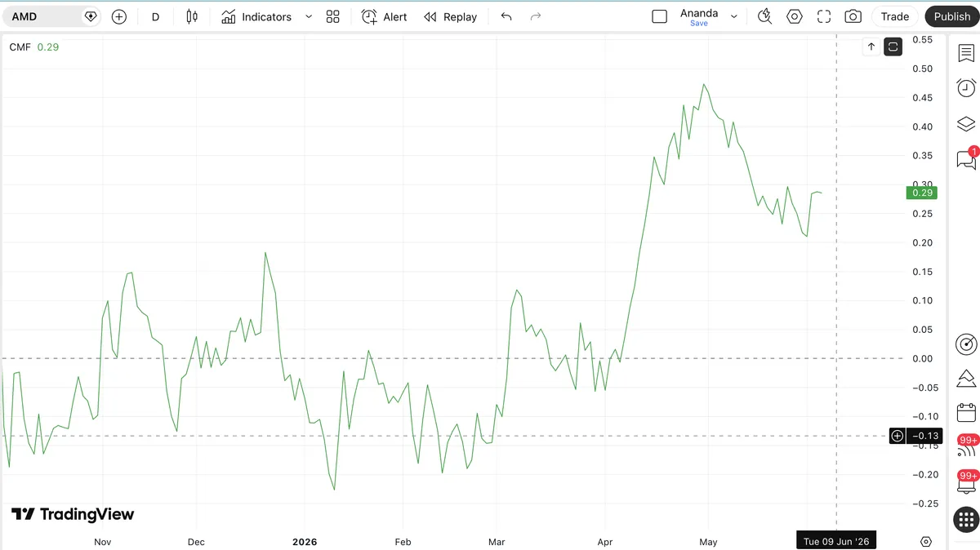The width and height of the screenshot is (980, 550).
Task: Click the Publish button
Action: pyautogui.click(x=952, y=16)
